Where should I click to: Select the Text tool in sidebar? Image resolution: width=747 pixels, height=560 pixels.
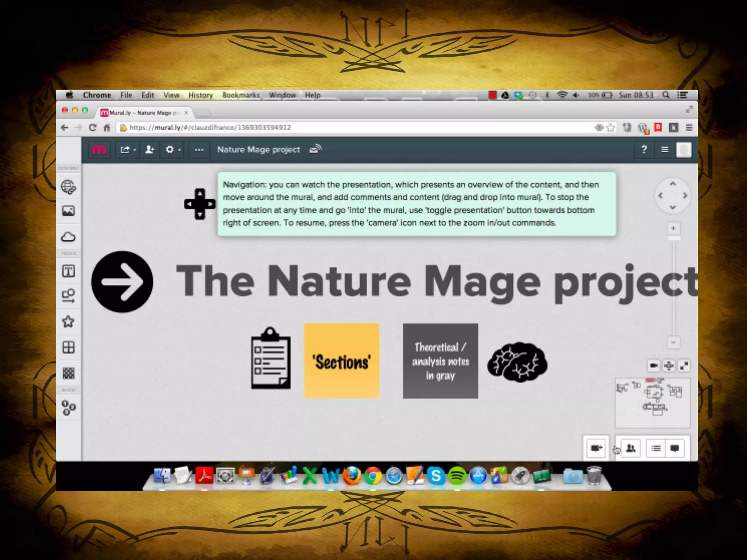point(68,271)
